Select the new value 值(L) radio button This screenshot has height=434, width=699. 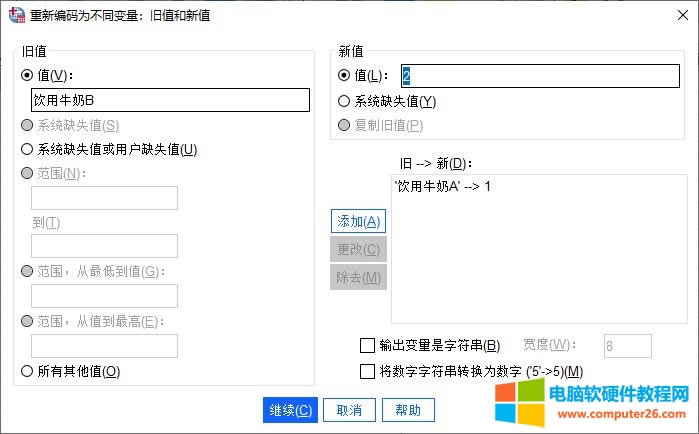tap(345, 75)
